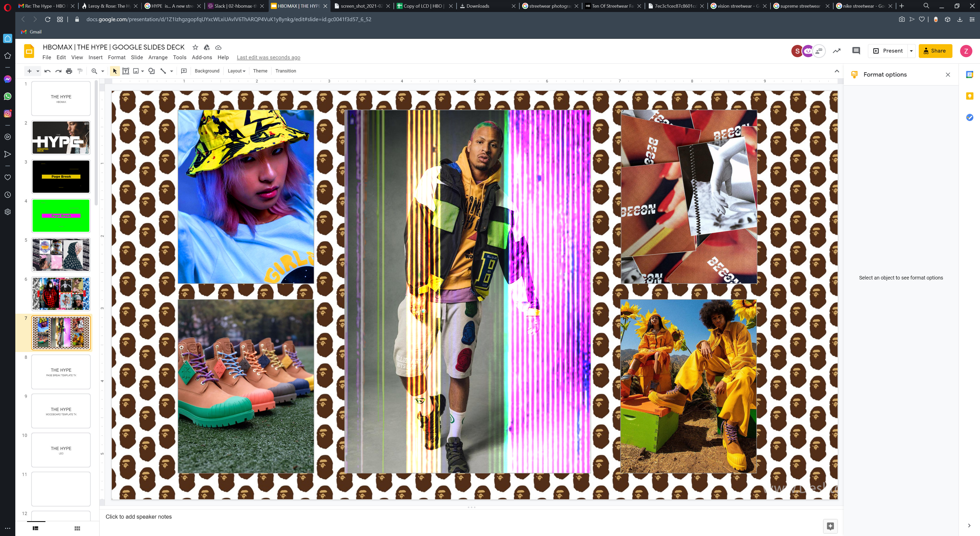Open the Gmail bookmark
The width and height of the screenshot is (980, 536).
pyautogui.click(x=32, y=32)
